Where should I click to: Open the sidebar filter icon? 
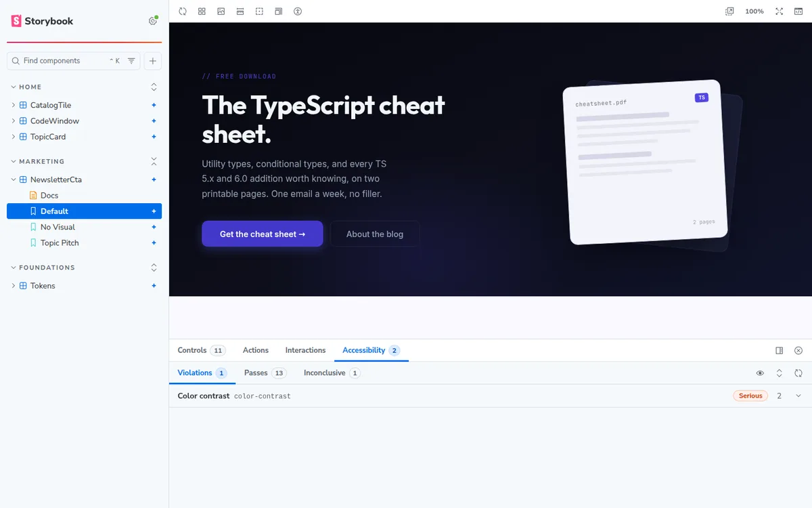[x=131, y=61]
